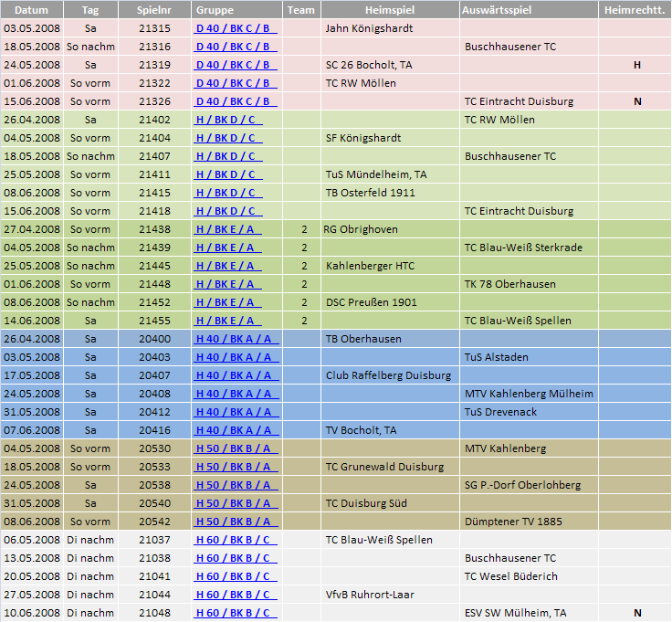The height and width of the screenshot is (622, 672).
Task: Select the cell TC Blau-Weiß Sterkrade
Action: [529, 248]
